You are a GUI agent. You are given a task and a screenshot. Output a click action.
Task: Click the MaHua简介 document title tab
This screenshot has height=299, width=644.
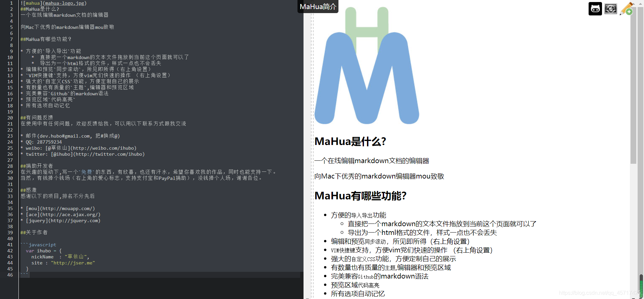click(318, 7)
